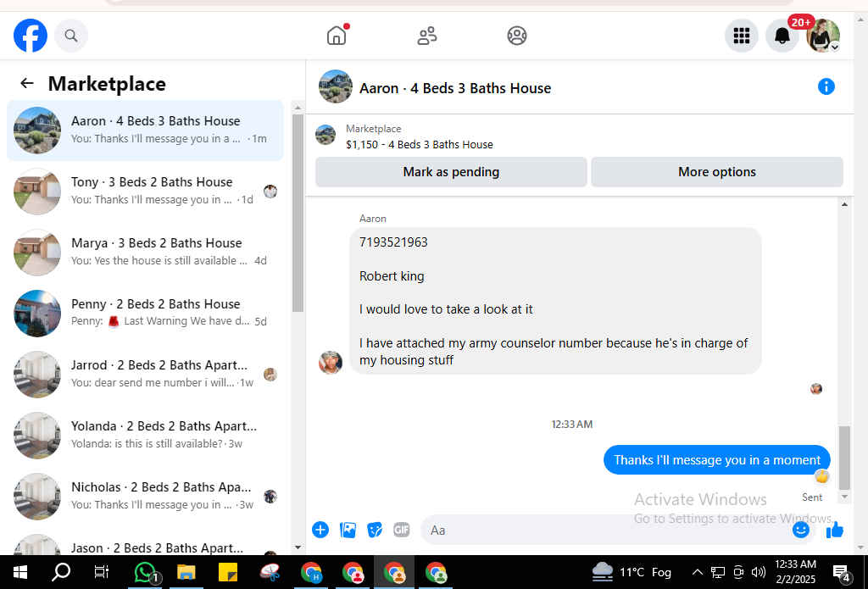Viewport: 868px width, 589px height.
Task: Open the account profile picture menu
Action: click(823, 36)
